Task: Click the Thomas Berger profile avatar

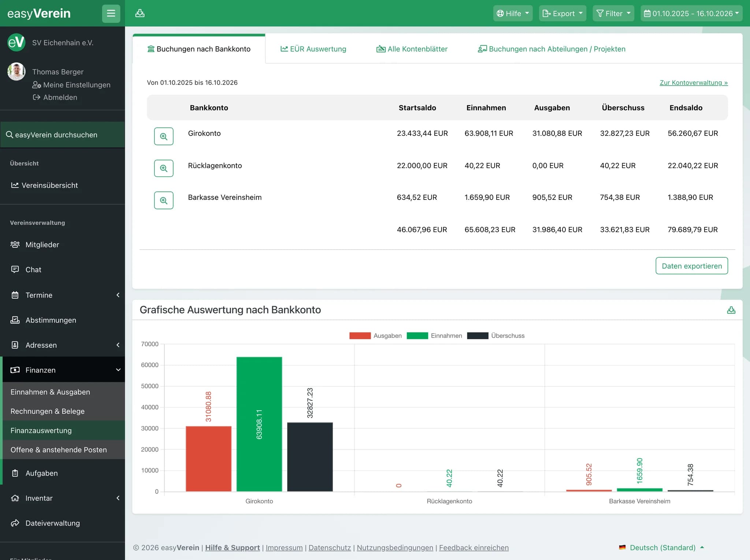Action: click(16, 71)
